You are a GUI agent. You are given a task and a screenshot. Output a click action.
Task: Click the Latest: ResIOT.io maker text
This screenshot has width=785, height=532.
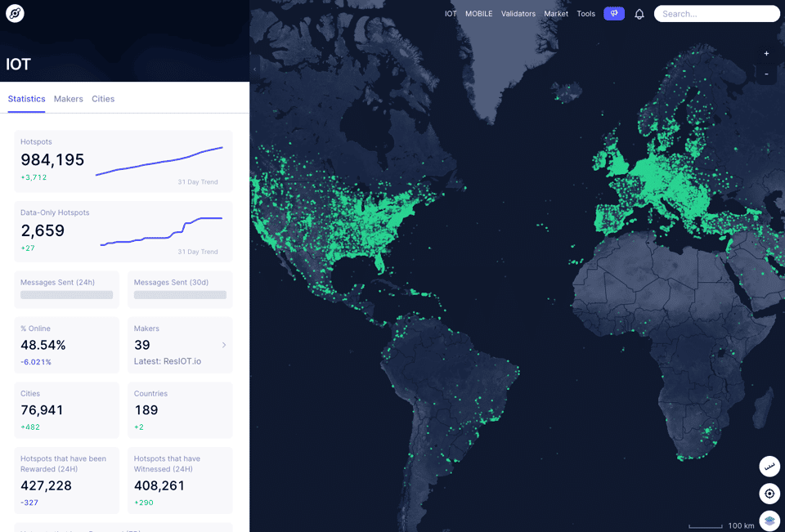(x=168, y=361)
